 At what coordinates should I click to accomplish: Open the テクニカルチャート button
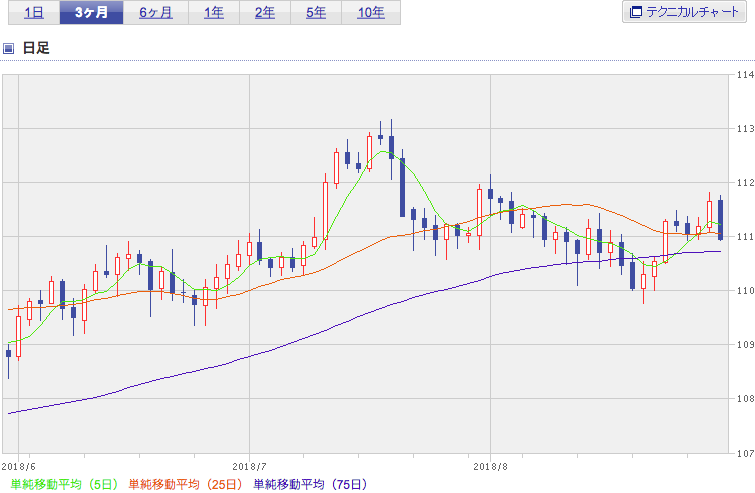point(684,12)
